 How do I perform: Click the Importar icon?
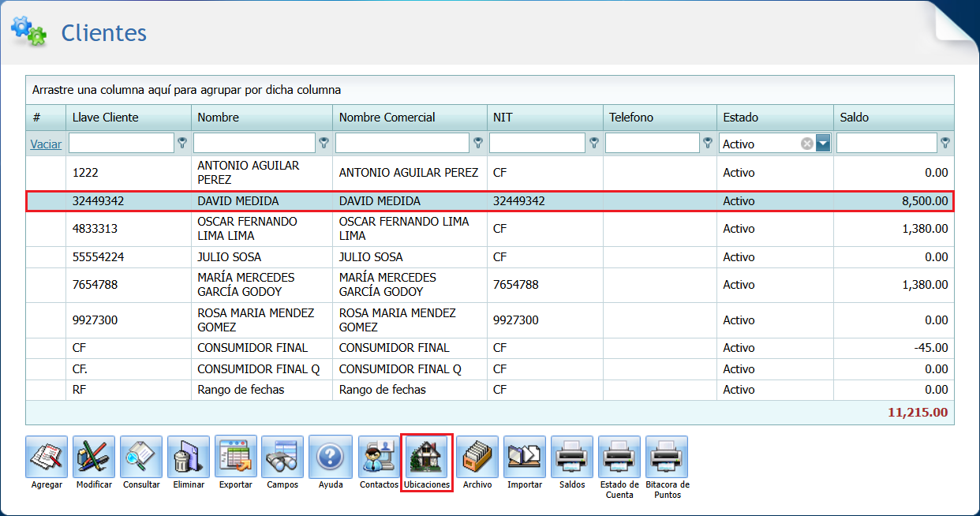pyautogui.click(x=525, y=457)
